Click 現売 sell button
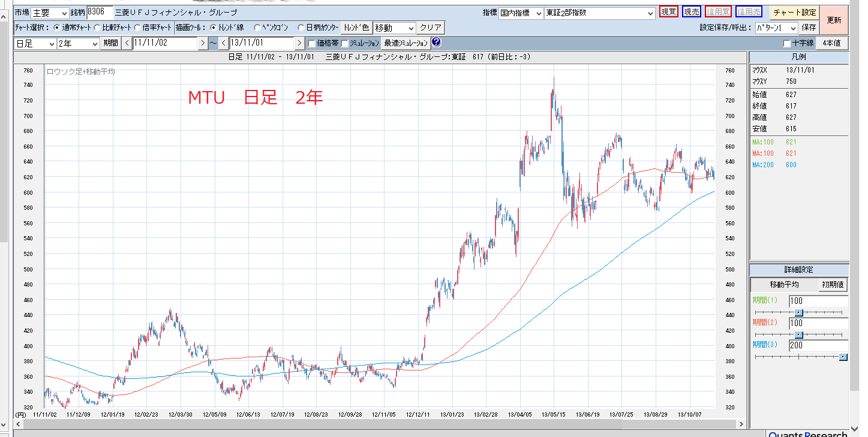This screenshot has height=437, width=868. 692,12
